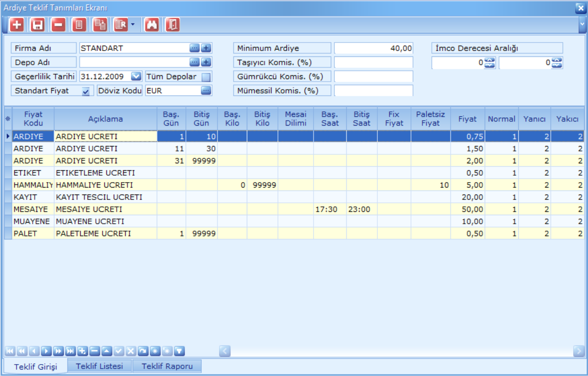588x376 pixels.
Task: Open the Döviz Kodu lookup ellipsis button
Action: [x=206, y=91]
